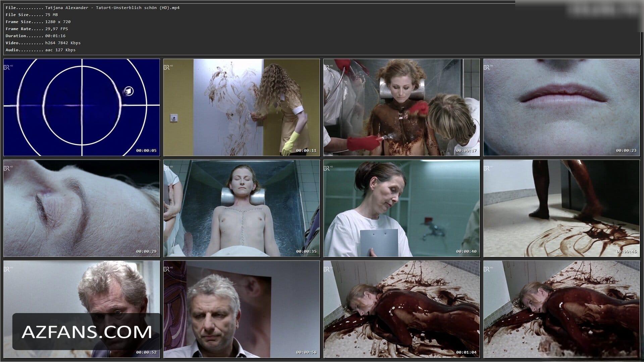The image size is (644, 362).
Task: Click the Frame Size value '1280 x 720'
Action: click(x=58, y=22)
